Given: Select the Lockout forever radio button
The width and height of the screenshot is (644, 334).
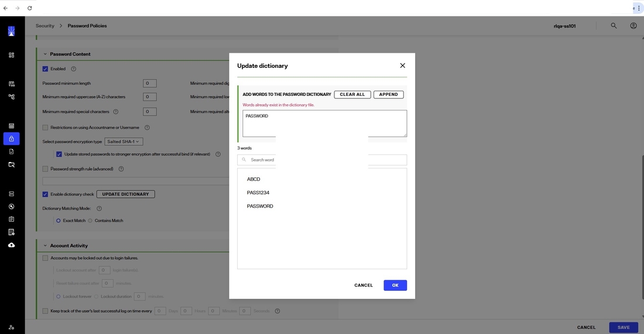Looking at the screenshot, I should click(x=59, y=296).
